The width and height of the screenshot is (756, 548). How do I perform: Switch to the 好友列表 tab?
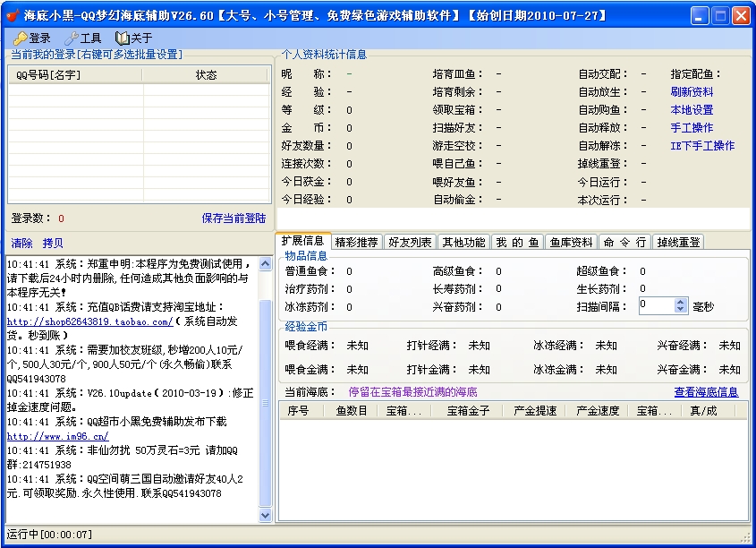click(410, 242)
